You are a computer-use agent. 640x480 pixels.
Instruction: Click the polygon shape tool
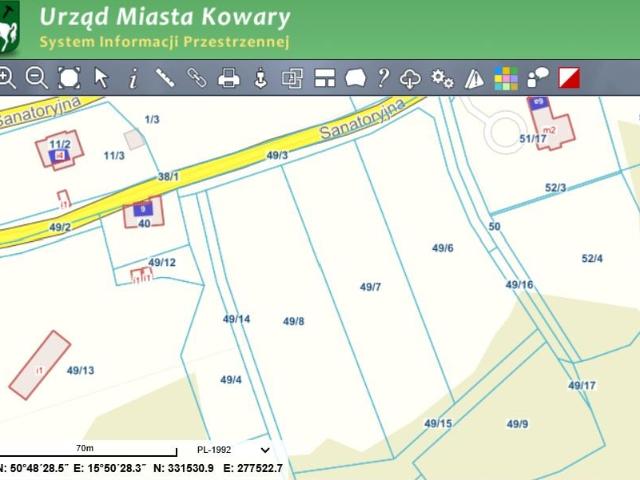point(355,78)
